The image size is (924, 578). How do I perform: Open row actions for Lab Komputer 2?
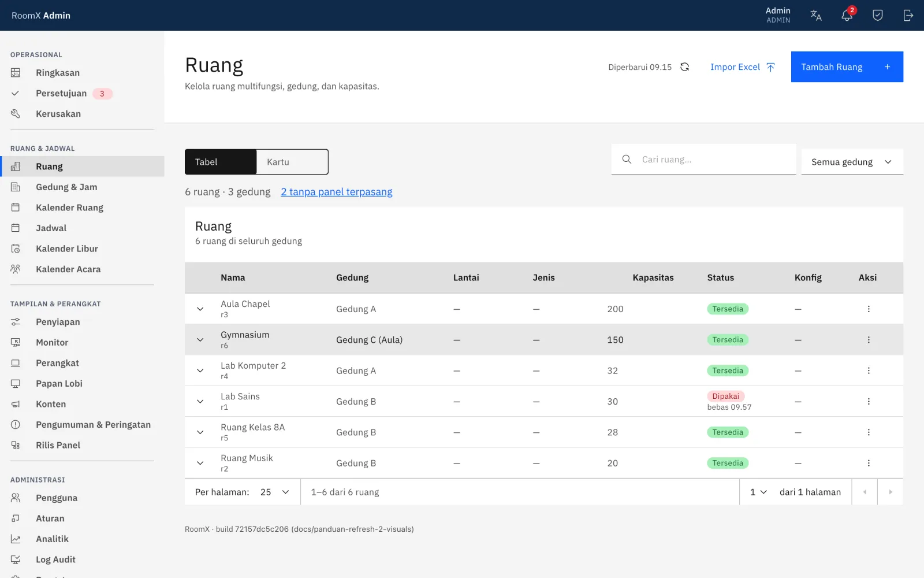pos(869,370)
